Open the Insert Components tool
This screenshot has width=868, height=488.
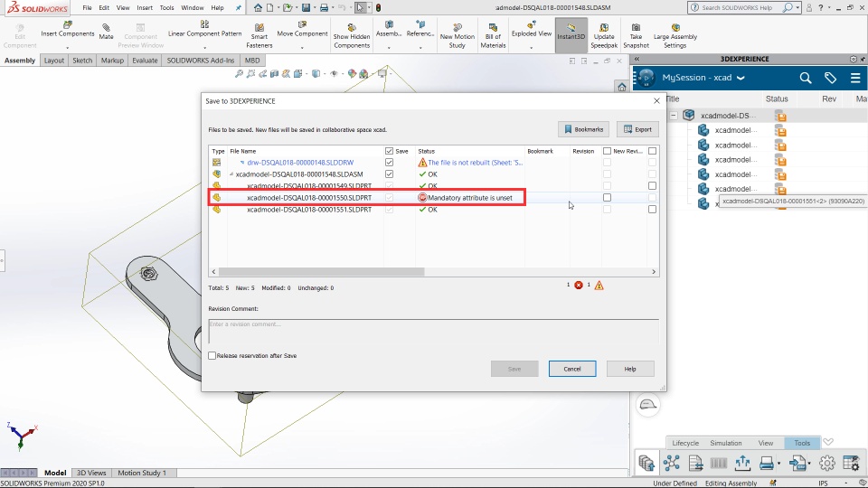pyautogui.click(x=68, y=29)
